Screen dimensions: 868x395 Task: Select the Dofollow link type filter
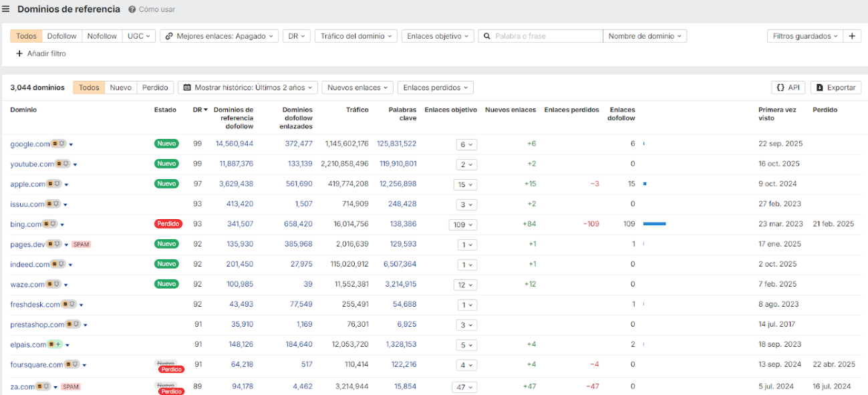click(x=61, y=36)
